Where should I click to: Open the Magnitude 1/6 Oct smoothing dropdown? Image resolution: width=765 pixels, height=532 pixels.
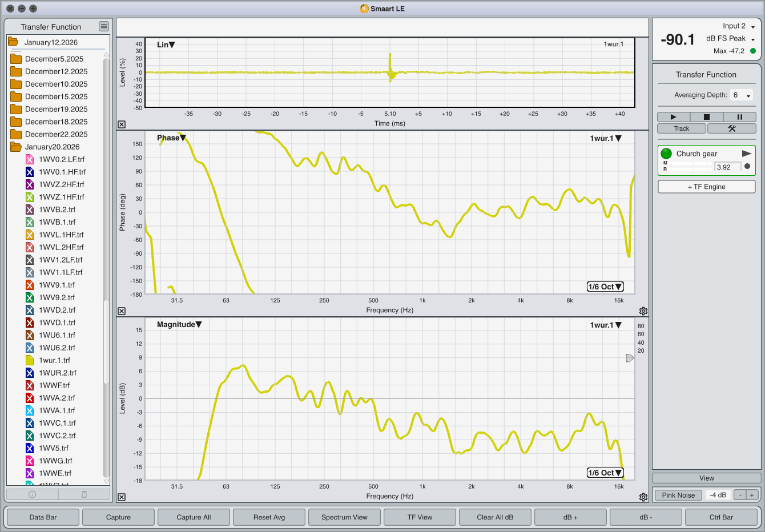605,473
